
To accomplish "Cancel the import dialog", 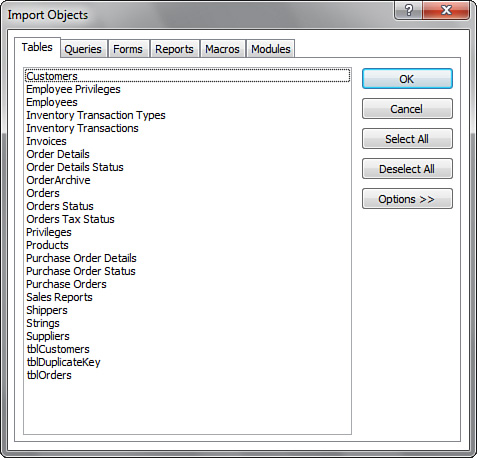I will coord(407,109).
